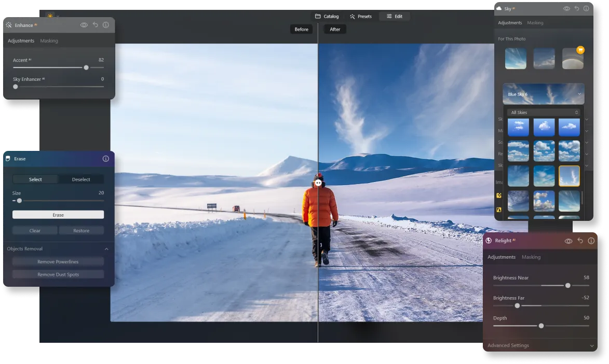
Task: Click the Erase Size slider handle
Action: [x=19, y=201]
